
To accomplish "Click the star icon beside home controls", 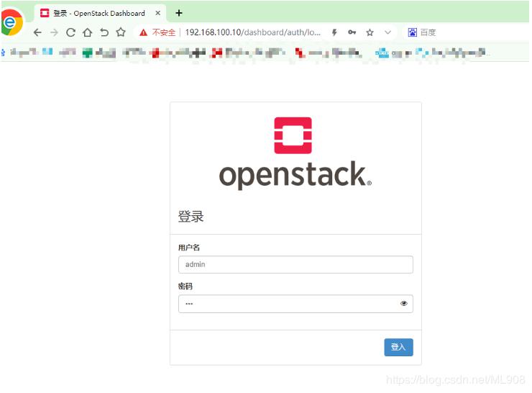I will [121, 32].
